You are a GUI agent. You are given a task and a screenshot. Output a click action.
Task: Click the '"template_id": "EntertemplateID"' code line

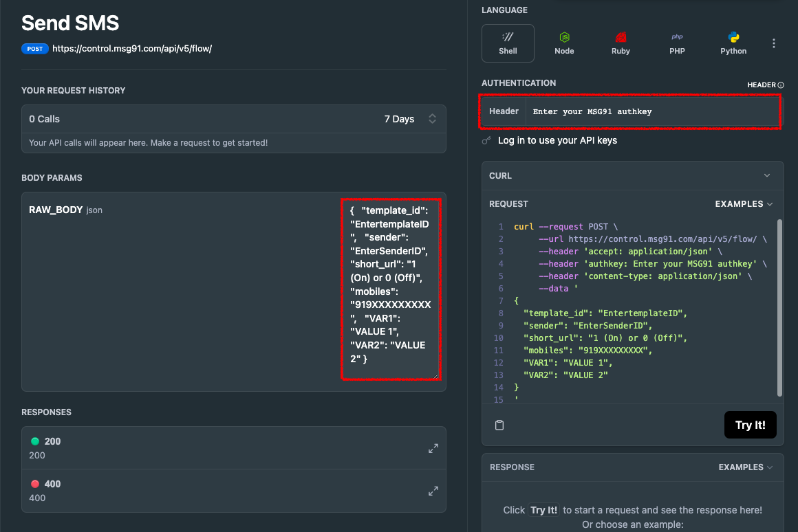[x=605, y=313]
